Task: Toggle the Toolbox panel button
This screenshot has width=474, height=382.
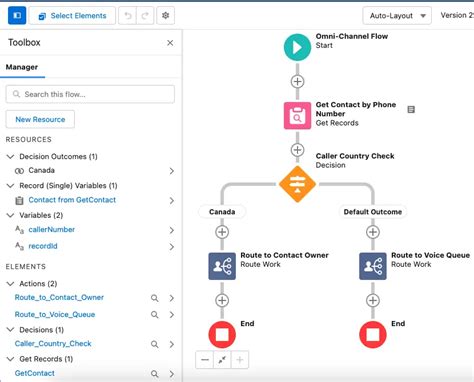Action: pyautogui.click(x=17, y=16)
